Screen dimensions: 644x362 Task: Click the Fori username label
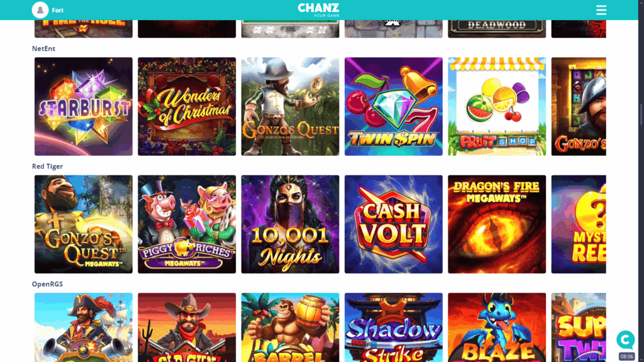coord(57,10)
